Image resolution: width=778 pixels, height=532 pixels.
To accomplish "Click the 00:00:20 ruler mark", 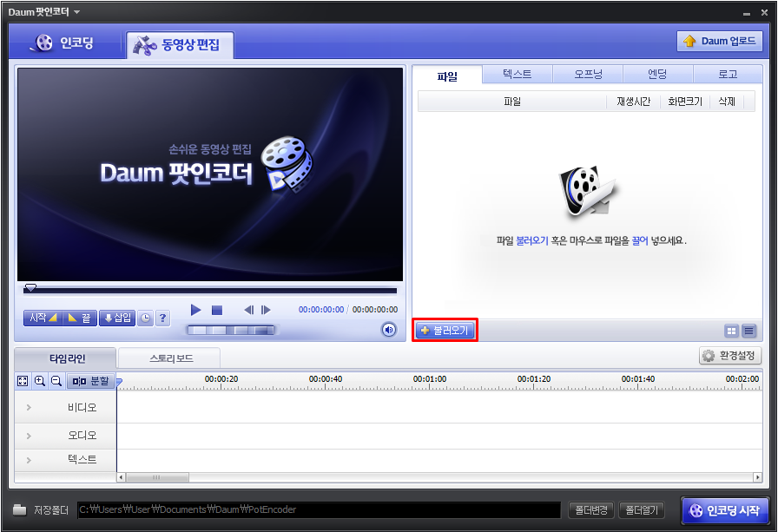I will [x=221, y=379].
